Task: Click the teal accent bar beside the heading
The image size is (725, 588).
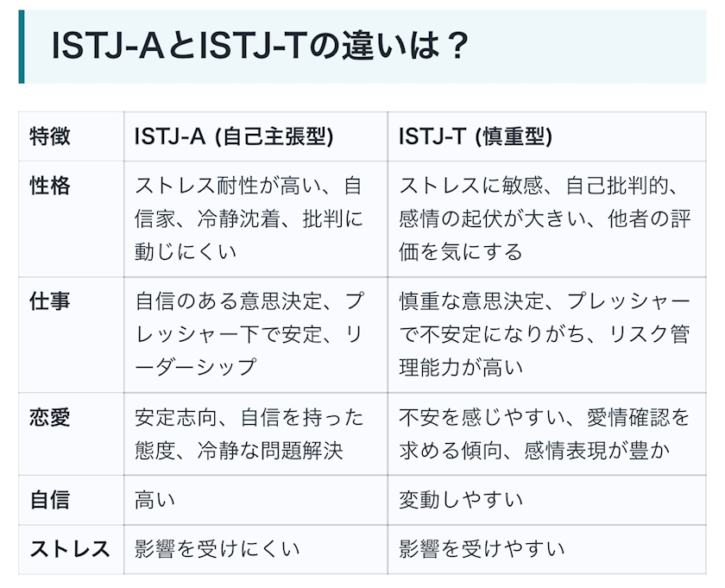Action: click(22, 47)
